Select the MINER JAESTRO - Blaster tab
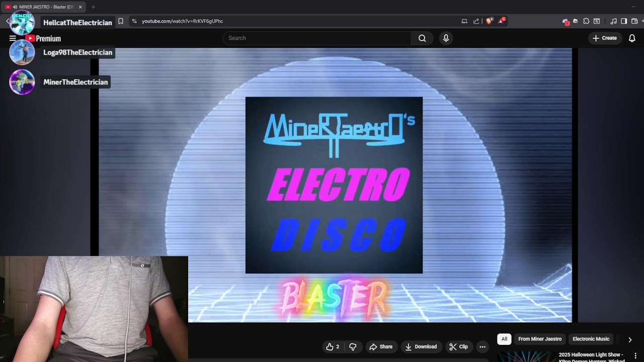 coord(44,7)
